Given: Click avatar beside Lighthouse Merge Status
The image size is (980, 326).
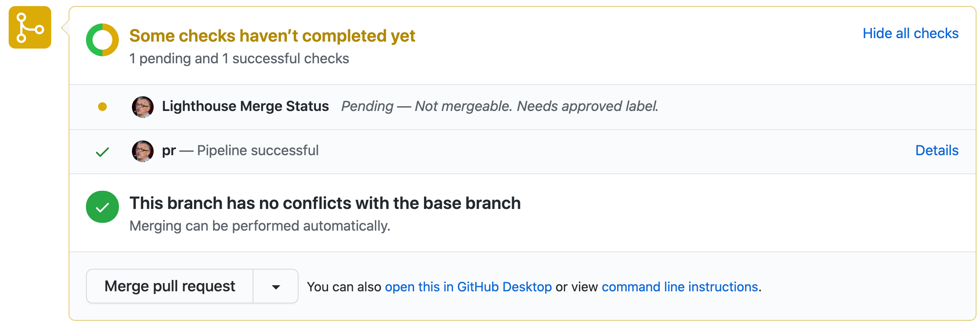Looking at the screenshot, I should [142, 107].
